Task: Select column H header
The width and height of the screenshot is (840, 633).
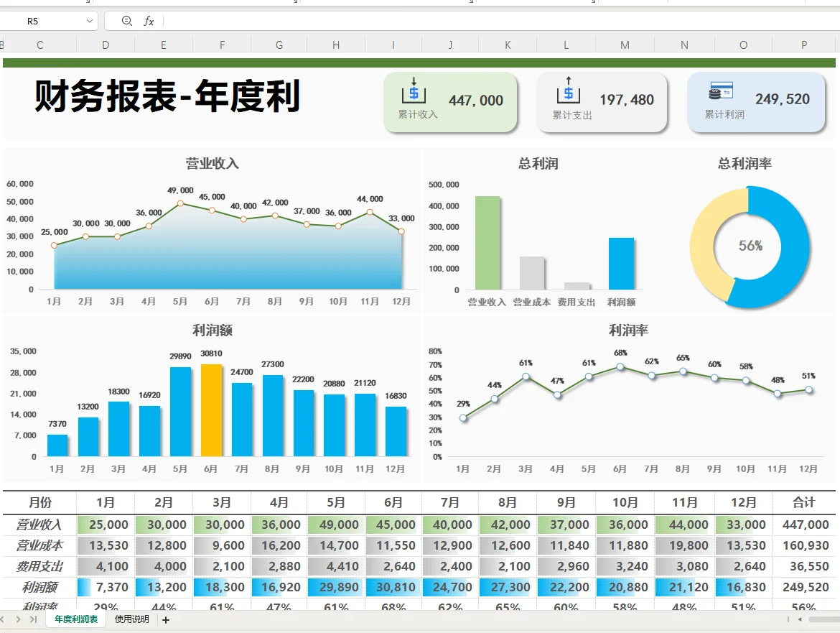Action: (x=336, y=45)
